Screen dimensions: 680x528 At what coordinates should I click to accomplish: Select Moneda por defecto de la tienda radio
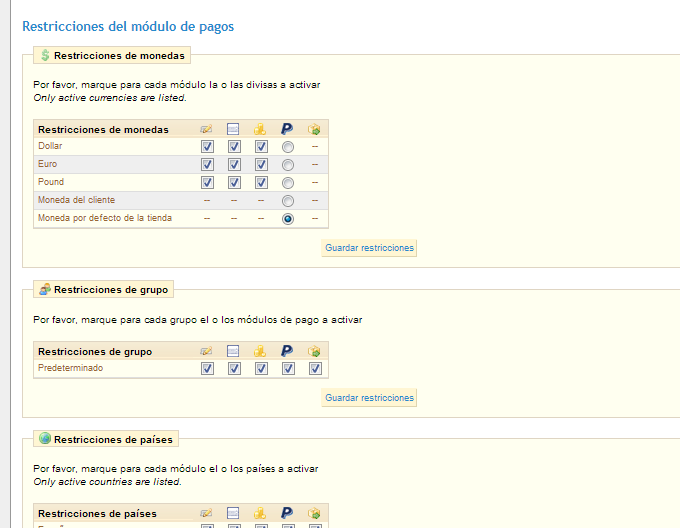point(288,219)
